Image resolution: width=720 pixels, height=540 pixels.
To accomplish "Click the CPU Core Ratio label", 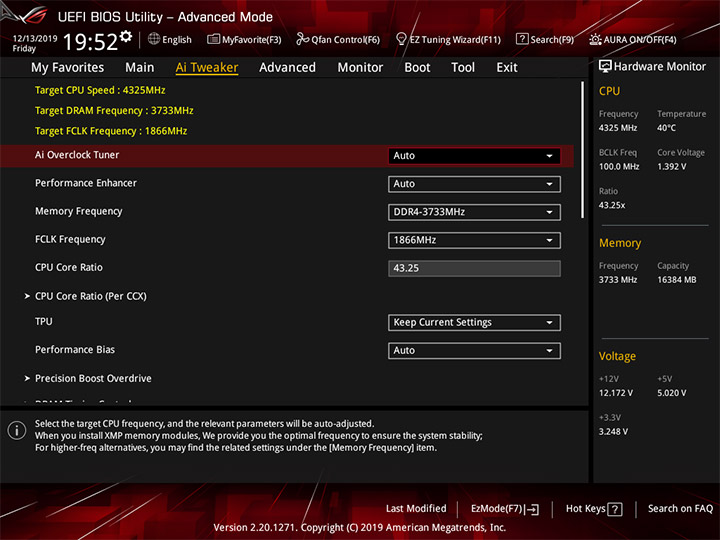I will (69, 267).
